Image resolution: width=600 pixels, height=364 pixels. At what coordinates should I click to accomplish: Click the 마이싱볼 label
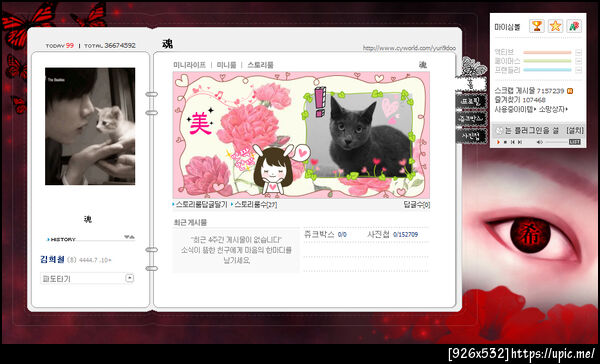coord(507,27)
